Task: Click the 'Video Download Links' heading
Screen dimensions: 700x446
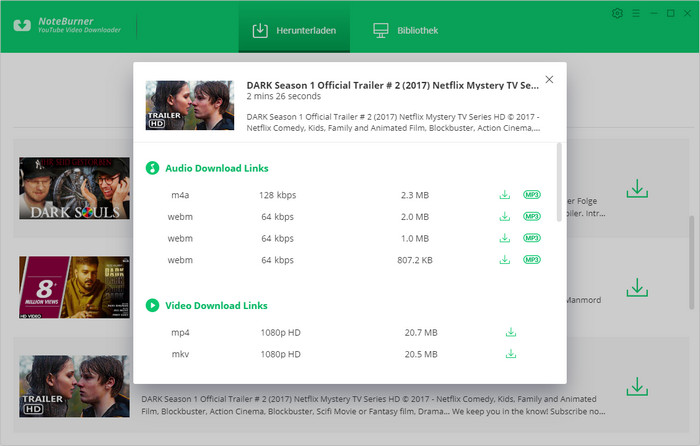Action: 217,305
